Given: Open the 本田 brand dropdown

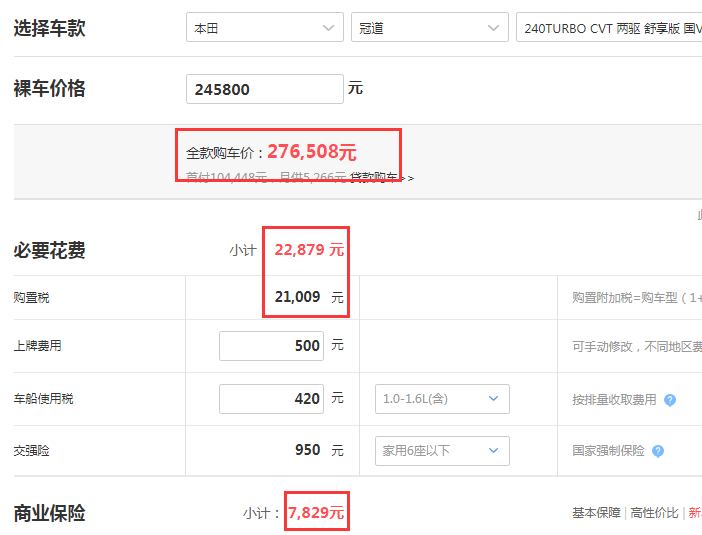Looking at the screenshot, I should pyautogui.click(x=265, y=27).
